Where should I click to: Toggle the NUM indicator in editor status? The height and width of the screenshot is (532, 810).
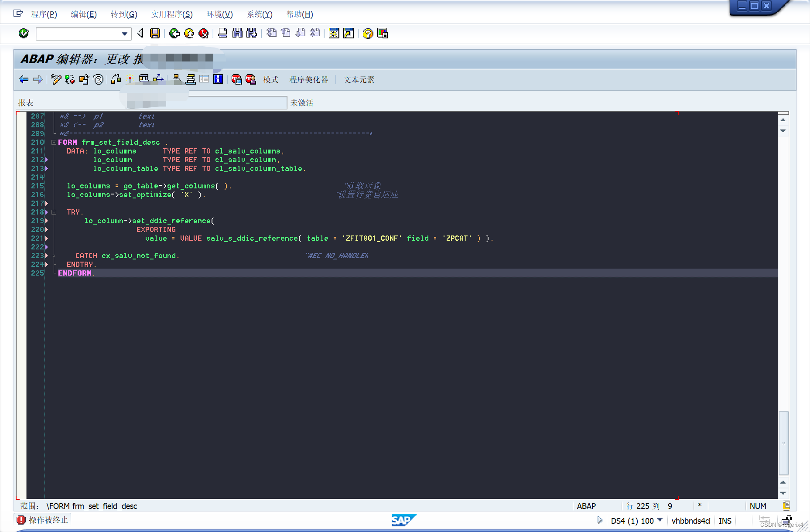point(758,506)
